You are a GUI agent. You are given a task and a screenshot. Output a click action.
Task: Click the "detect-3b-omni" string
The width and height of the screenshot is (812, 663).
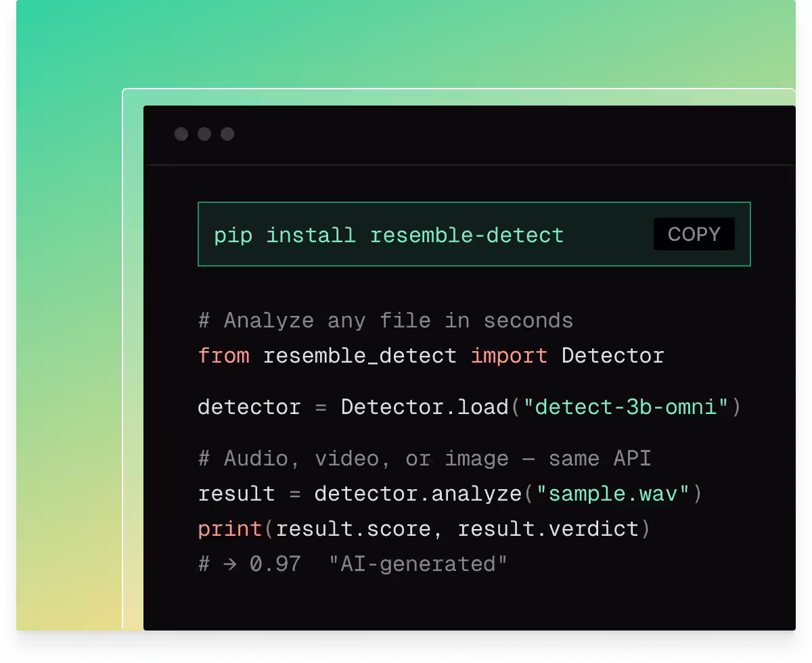[626, 407]
